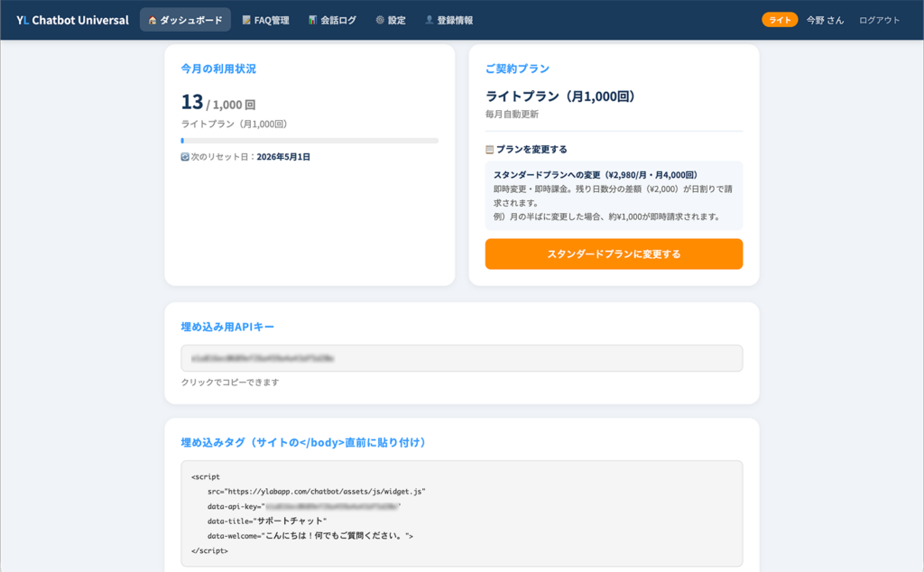Click the data-title サポートチャット line
The image size is (924, 572).
click(x=267, y=521)
